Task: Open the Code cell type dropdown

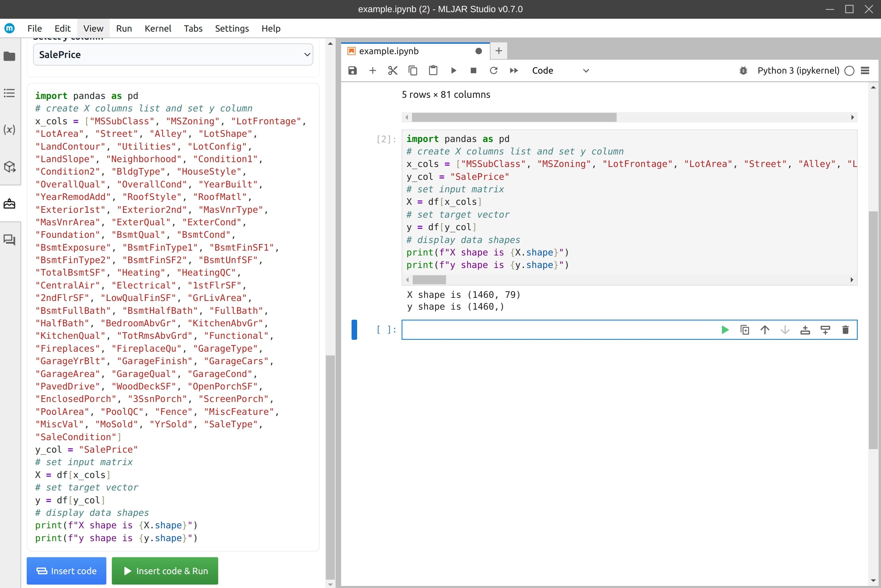Action: click(x=560, y=70)
